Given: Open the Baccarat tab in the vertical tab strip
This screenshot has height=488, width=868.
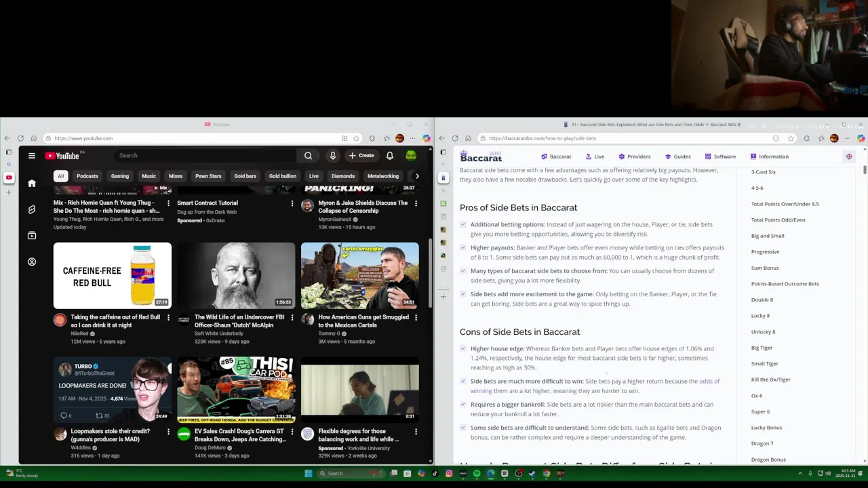Looking at the screenshot, I should 443,178.
